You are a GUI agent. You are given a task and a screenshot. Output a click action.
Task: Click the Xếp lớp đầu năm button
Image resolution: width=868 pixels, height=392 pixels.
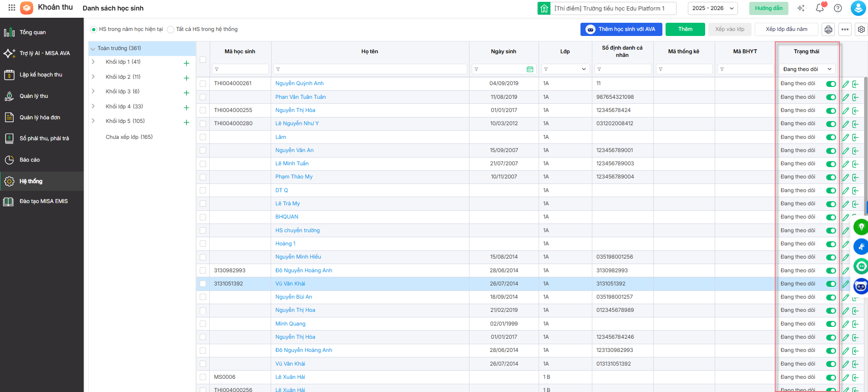(786, 29)
